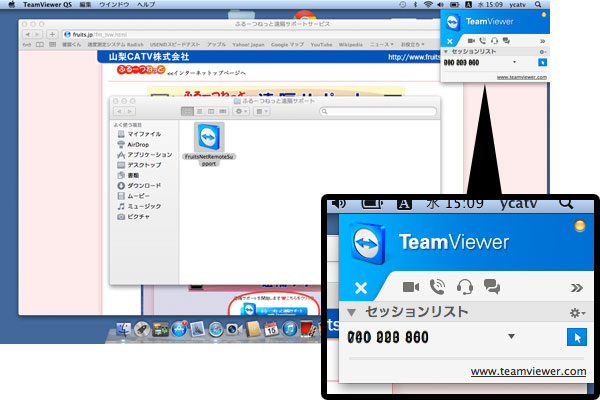The width and height of the screenshot is (600, 400).
Task: Collapse セッションリスト triangle in enlarged panel
Action: click(x=351, y=313)
